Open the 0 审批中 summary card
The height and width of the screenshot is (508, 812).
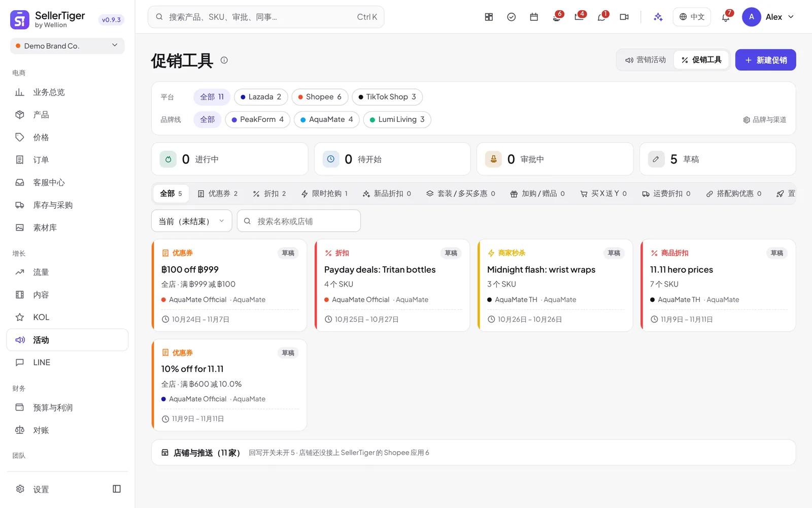(x=555, y=159)
